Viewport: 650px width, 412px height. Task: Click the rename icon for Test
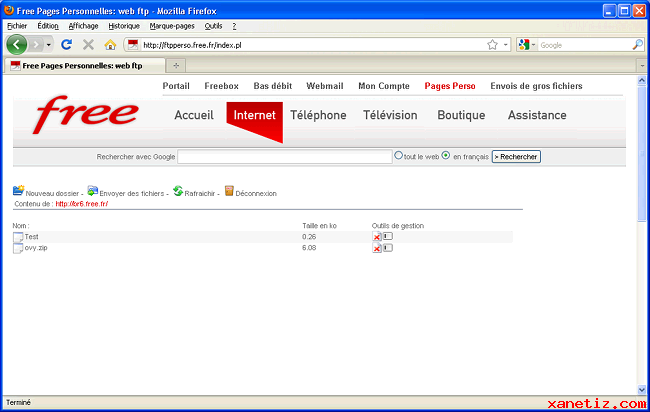[388, 236]
